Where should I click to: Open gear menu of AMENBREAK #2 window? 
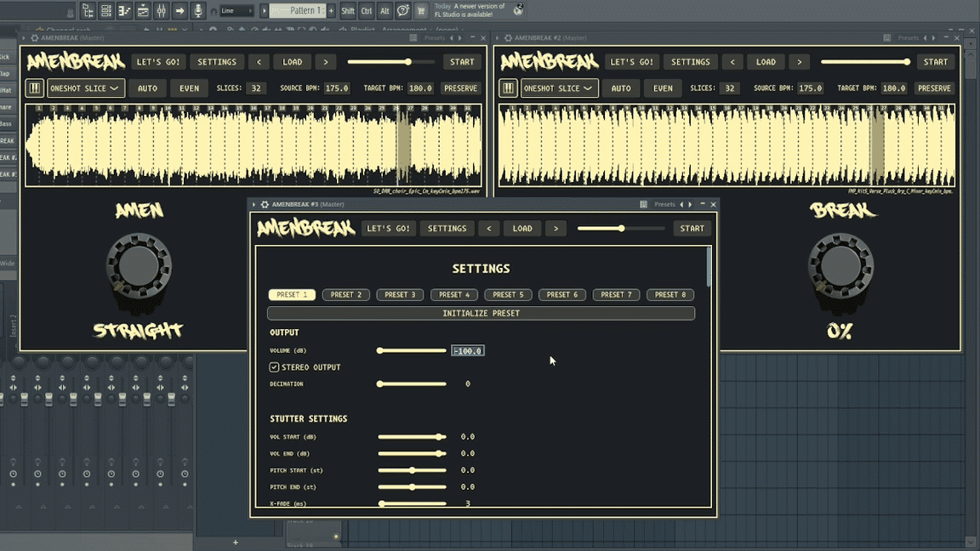point(508,38)
